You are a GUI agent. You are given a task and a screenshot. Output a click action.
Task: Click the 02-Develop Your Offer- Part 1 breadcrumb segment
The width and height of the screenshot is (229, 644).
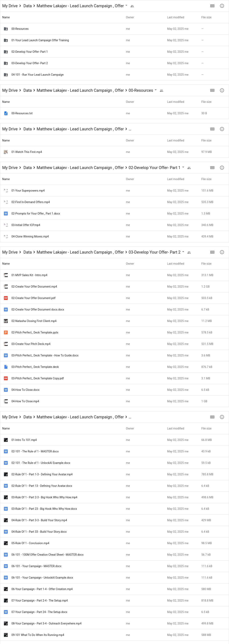pos(154,167)
